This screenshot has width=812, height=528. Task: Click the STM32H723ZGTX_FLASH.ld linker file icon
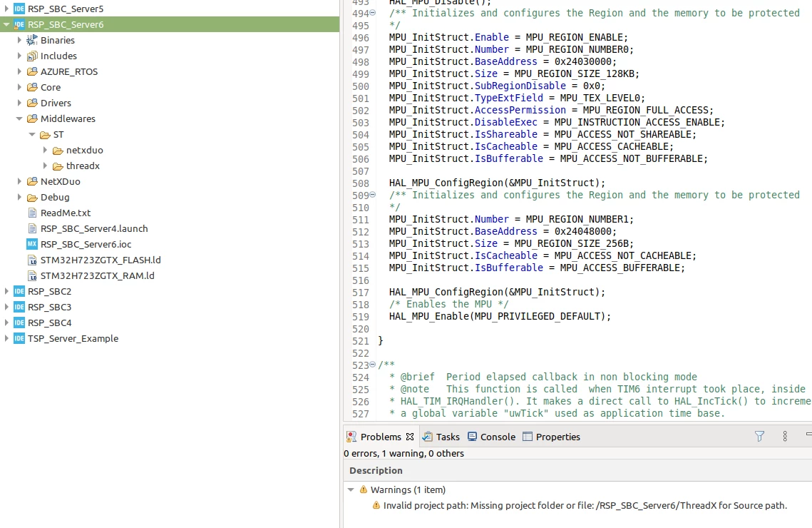32,260
